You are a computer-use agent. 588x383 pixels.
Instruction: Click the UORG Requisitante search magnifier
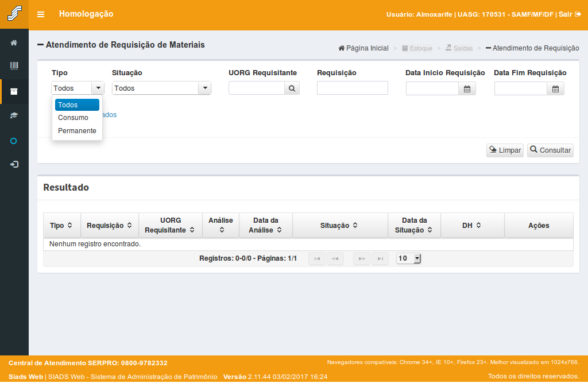[292, 88]
